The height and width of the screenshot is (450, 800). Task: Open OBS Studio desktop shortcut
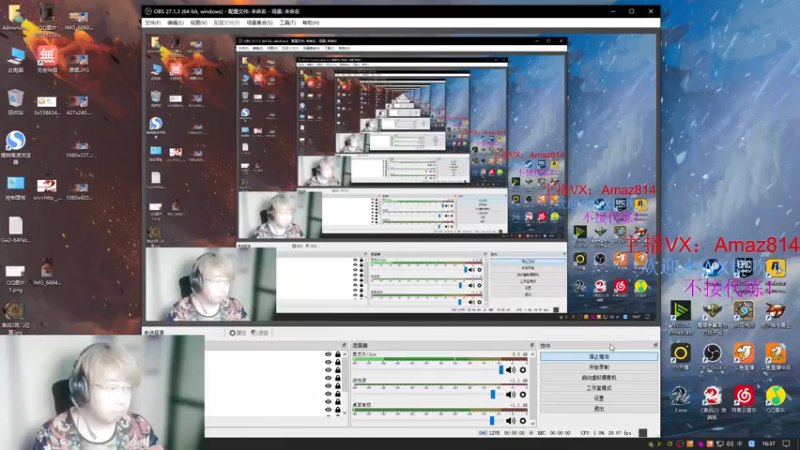pos(712,357)
